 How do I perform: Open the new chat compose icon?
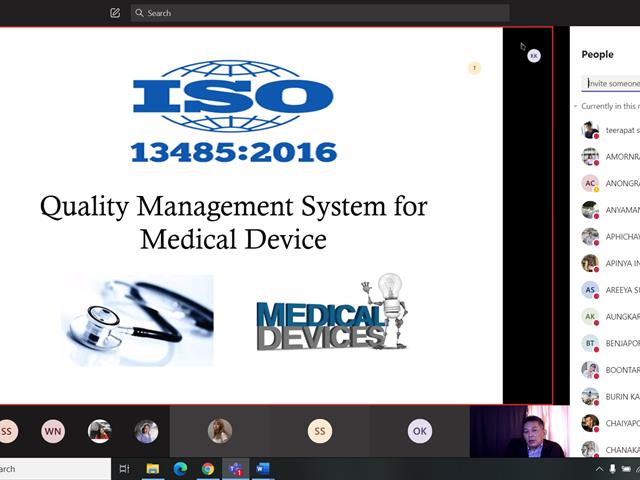[x=115, y=13]
